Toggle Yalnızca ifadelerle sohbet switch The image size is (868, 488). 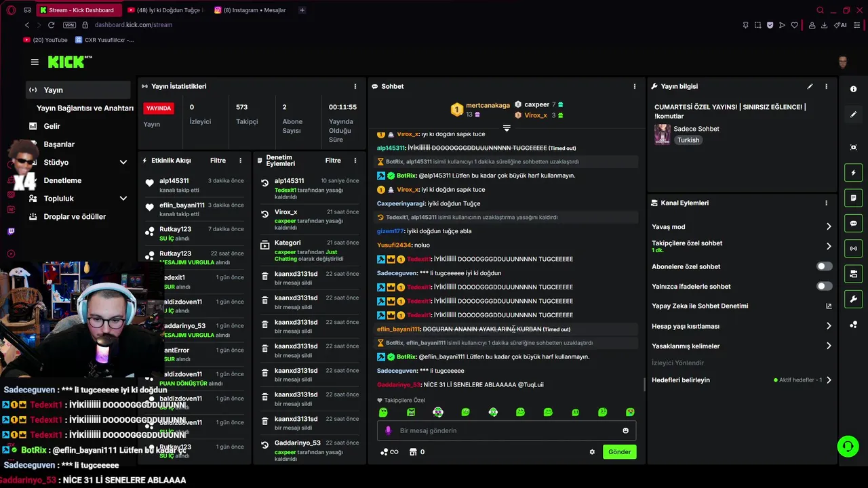tap(824, 286)
